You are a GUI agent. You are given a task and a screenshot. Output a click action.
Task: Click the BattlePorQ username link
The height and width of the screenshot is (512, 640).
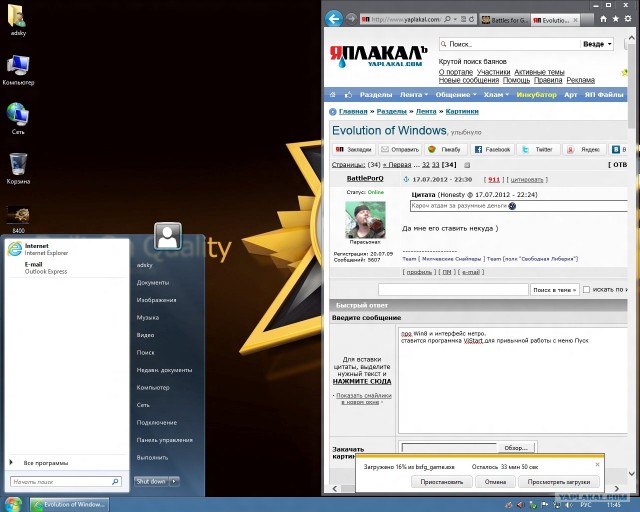[365, 178]
